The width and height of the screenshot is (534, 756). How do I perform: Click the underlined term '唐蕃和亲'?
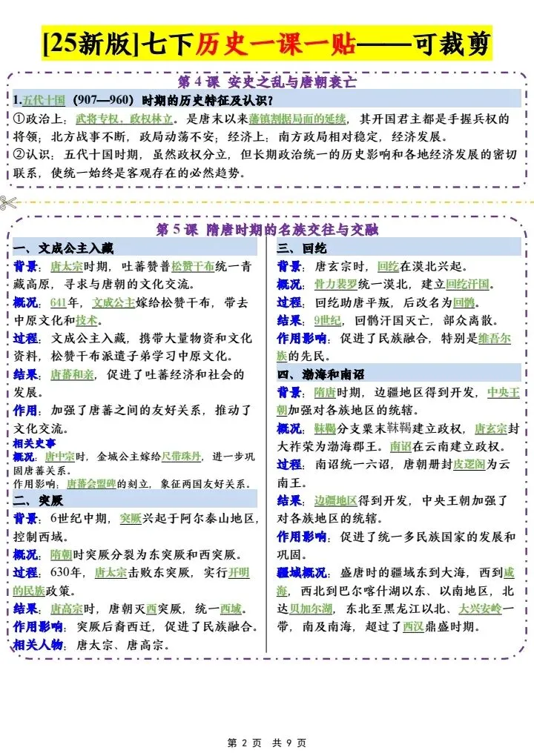click(x=72, y=374)
